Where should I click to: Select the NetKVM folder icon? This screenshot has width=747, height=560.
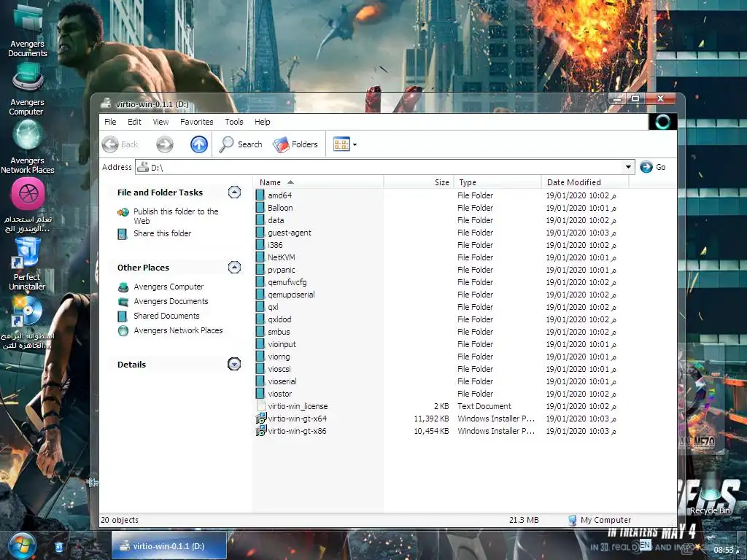coord(260,257)
